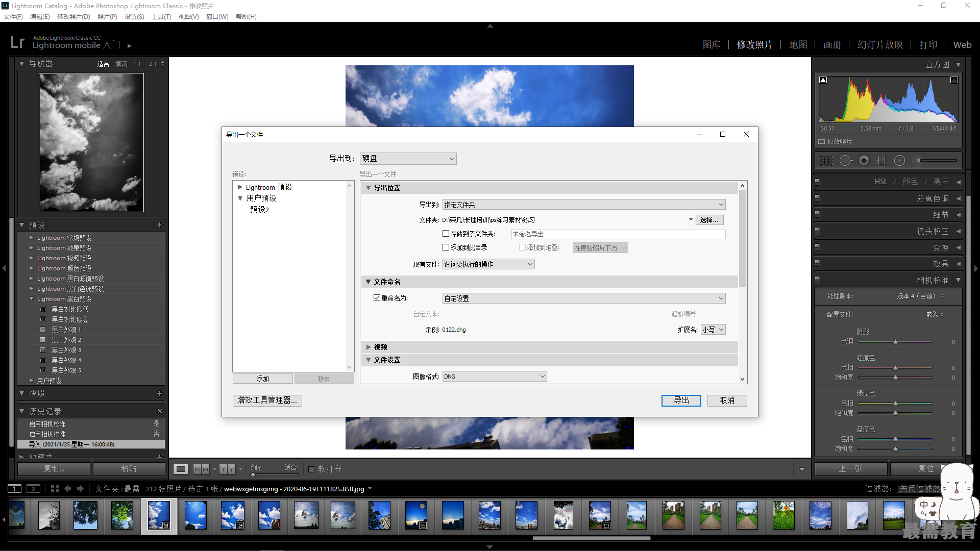Toggle the highlight clipping indicator in the histogram

pyautogui.click(x=954, y=80)
